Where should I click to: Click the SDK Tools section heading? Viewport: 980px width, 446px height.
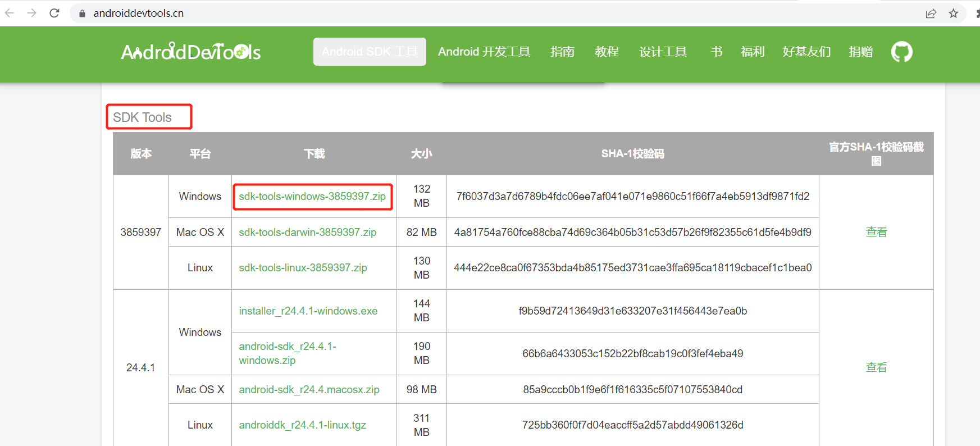(x=142, y=117)
